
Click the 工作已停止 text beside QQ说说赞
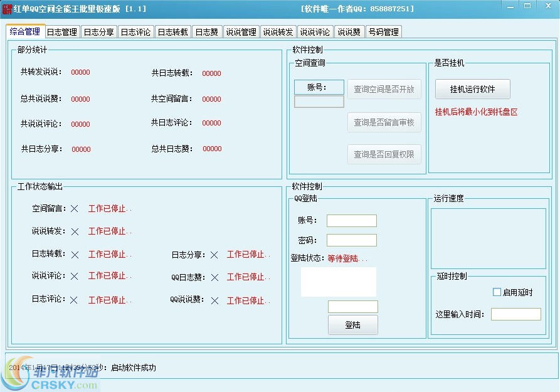(x=248, y=300)
